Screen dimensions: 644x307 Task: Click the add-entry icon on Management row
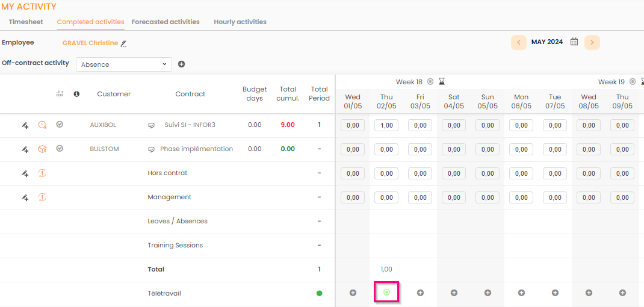click(x=25, y=197)
